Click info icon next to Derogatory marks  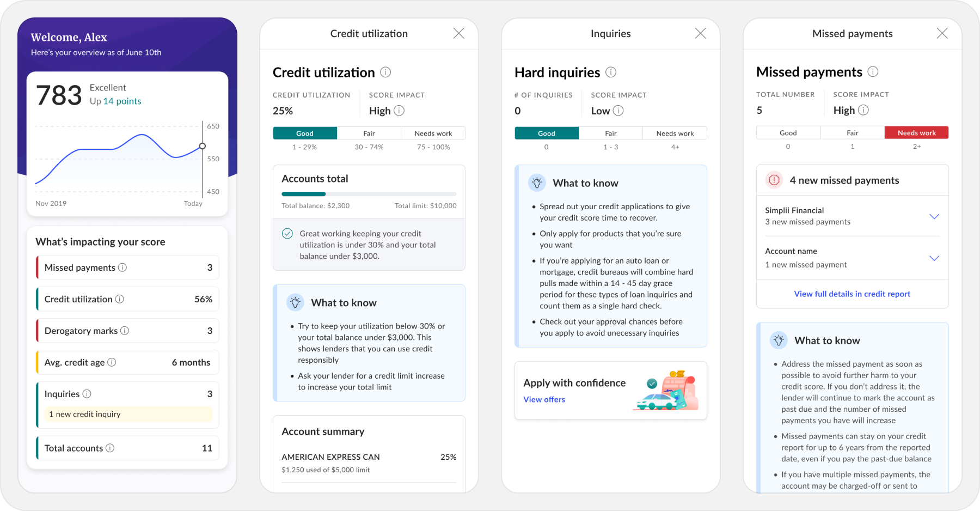pos(125,331)
